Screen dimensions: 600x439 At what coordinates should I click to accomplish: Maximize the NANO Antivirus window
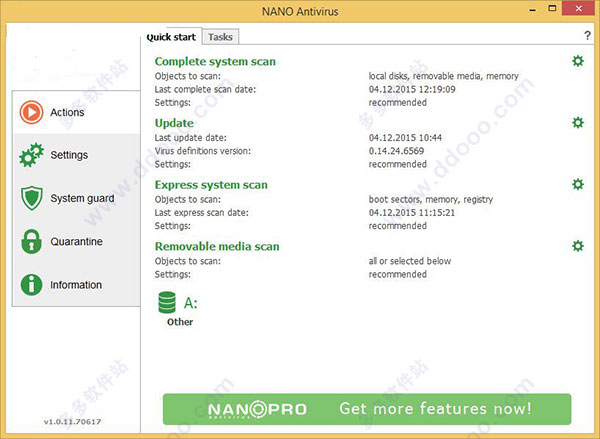pyautogui.click(x=552, y=8)
